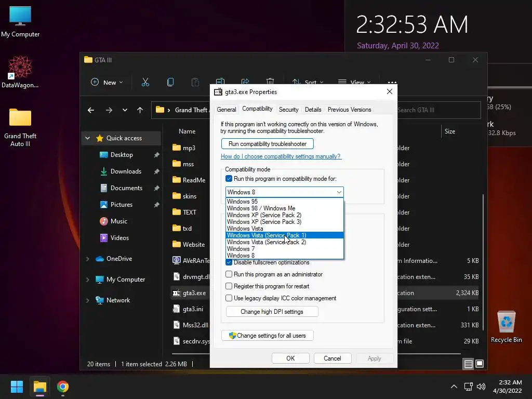This screenshot has height=399, width=532.
Task: Click Change settings for all users button
Action: tap(268, 336)
